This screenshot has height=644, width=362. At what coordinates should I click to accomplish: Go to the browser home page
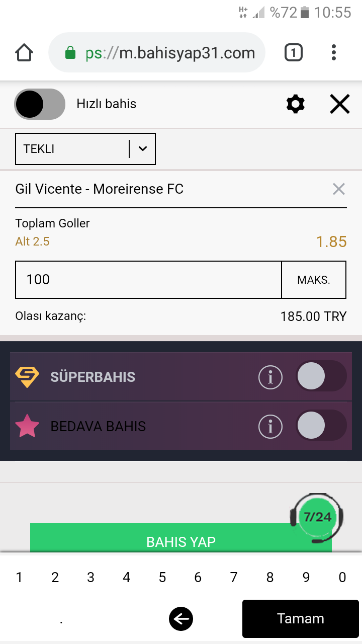[24, 53]
